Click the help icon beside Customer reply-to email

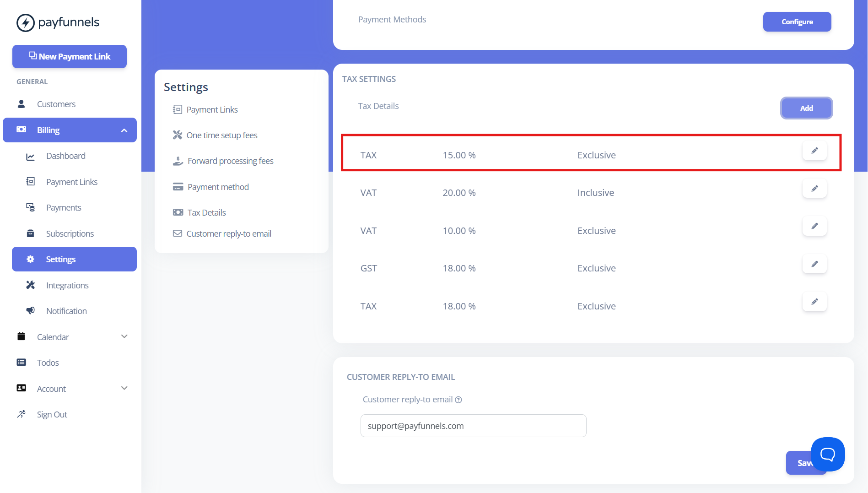pyautogui.click(x=458, y=400)
